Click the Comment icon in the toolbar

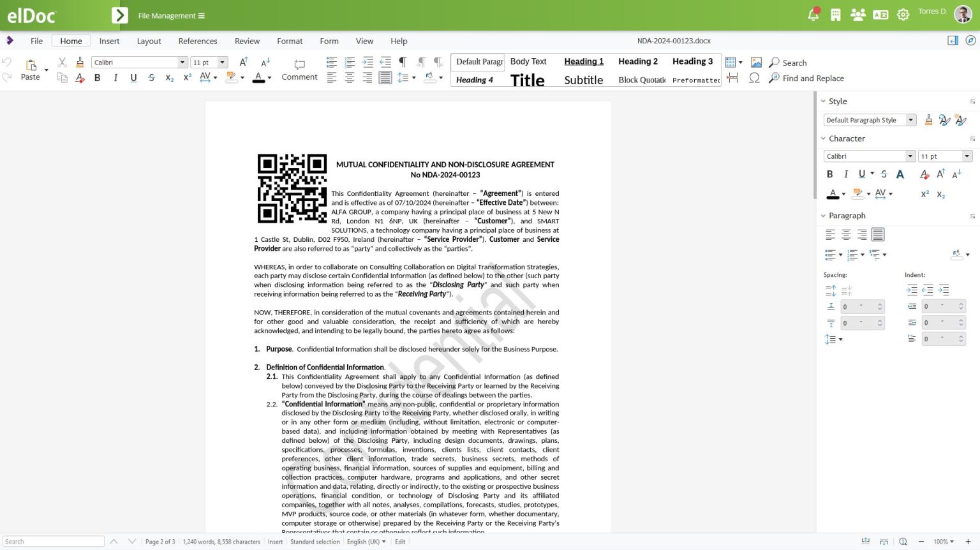(x=299, y=69)
